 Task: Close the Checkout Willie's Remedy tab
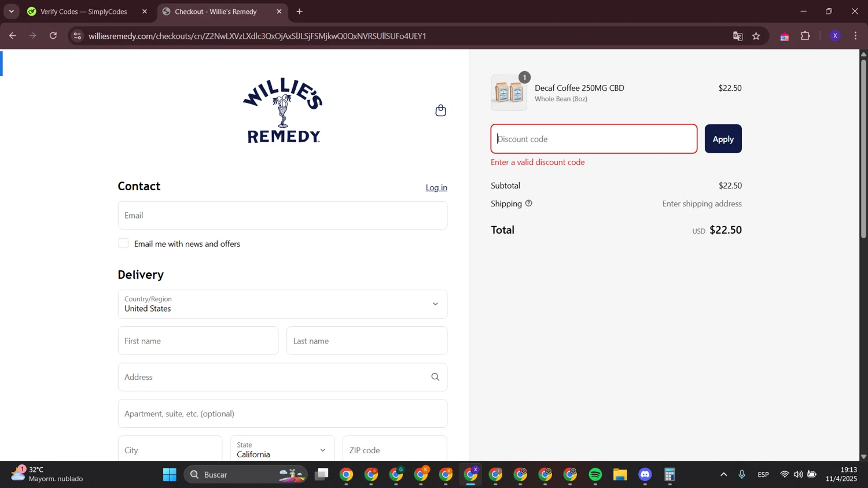pos(279,12)
